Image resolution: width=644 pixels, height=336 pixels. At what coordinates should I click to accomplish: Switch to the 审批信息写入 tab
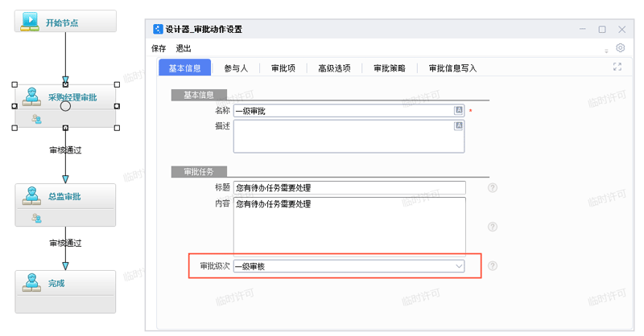point(452,68)
